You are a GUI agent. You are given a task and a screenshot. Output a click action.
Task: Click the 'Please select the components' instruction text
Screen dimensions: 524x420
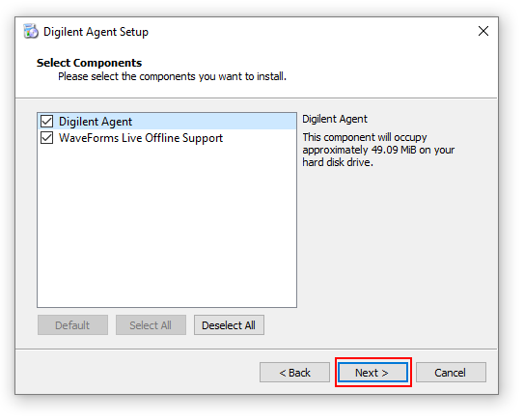point(172,76)
